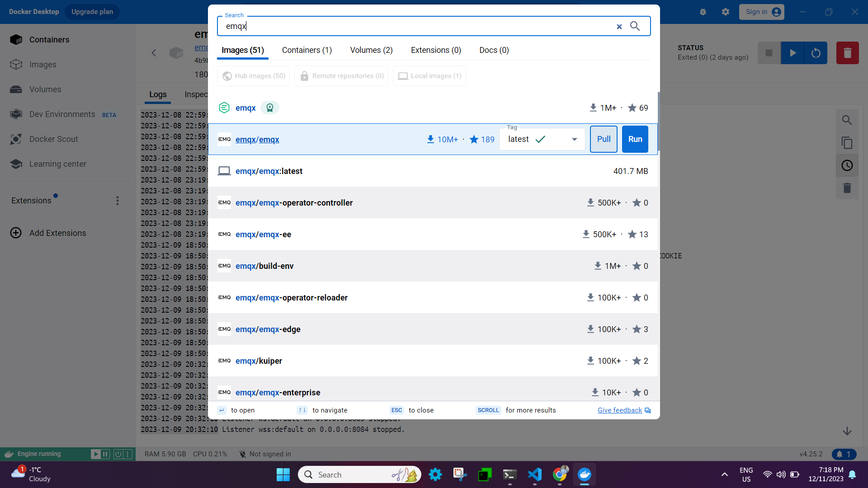Open Terminal from taskbar
Image resolution: width=868 pixels, height=488 pixels.
click(510, 474)
